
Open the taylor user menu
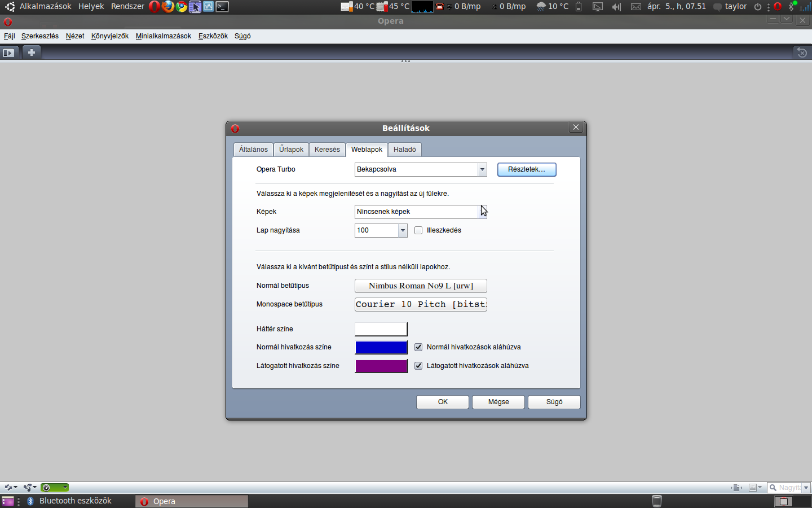click(x=730, y=7)
